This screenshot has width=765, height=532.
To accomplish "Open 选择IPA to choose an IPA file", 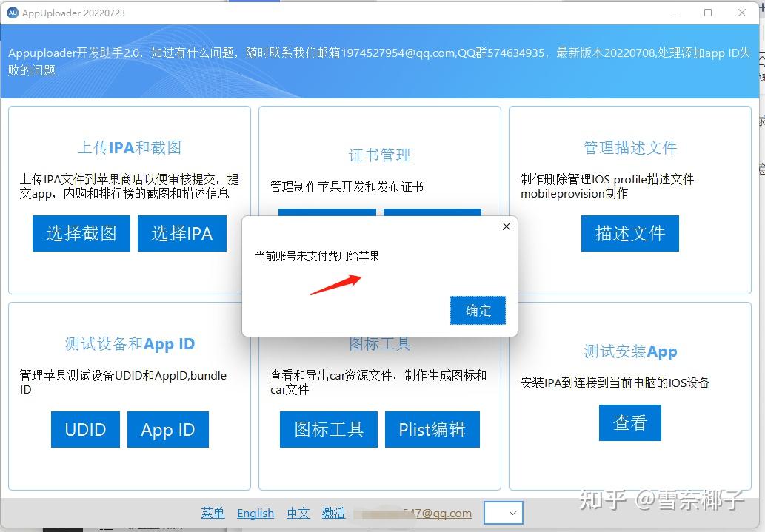I will [x=181, y=233].
